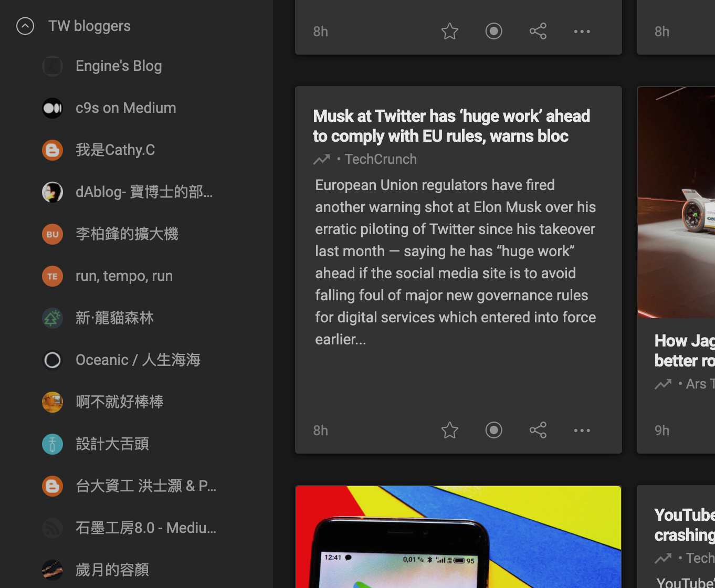Open the TW bloggers folder label
The height and width of the screenshot is (588, 715).
89,26
